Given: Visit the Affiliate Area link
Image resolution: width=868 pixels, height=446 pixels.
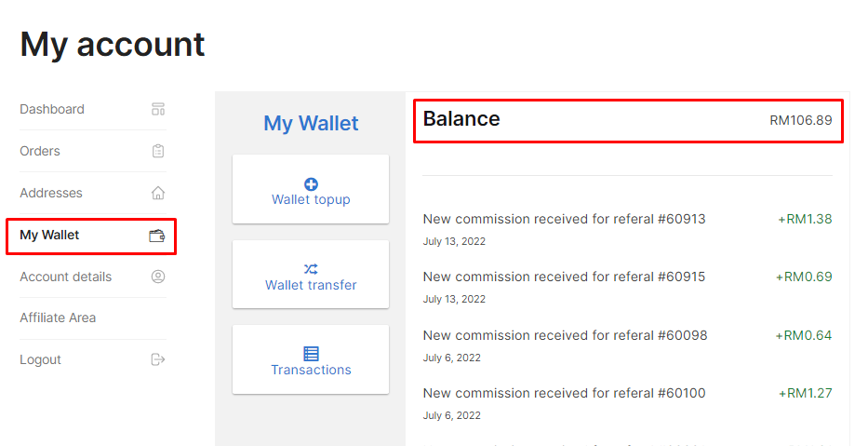Looking at the screenshot, I should (58, 318).
